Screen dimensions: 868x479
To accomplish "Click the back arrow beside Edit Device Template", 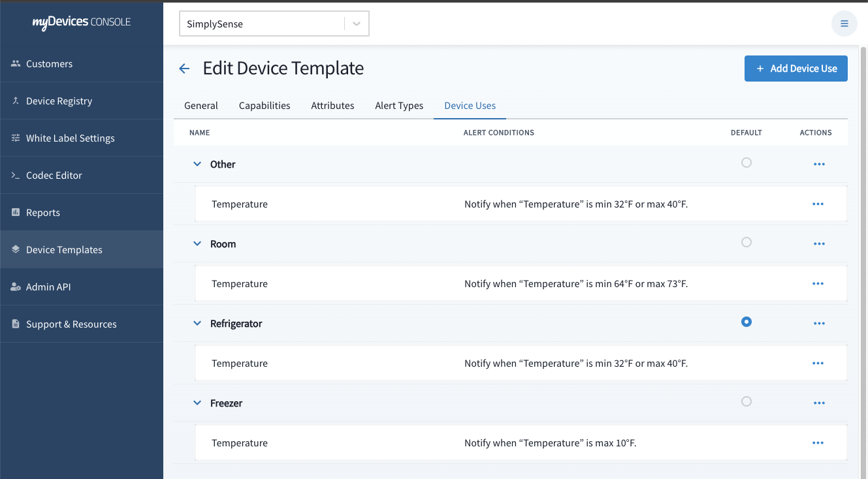I will (184, 69).
